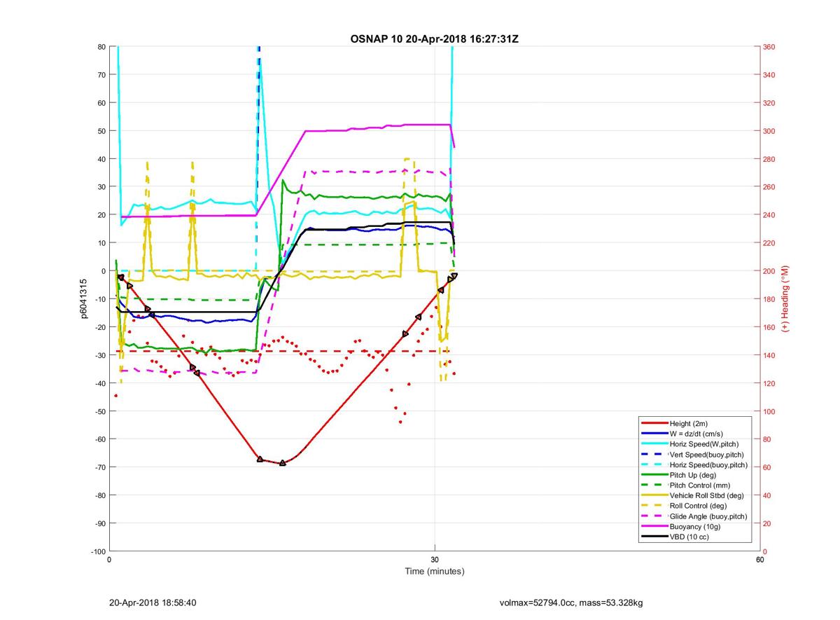Select the -60 left axis tick label
The image size is (840, 620).
point(99,439)
